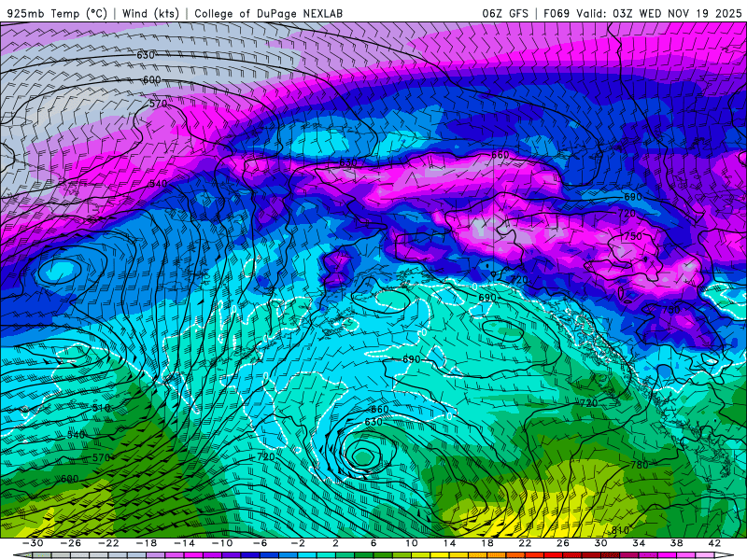Click the -18 colorbar scale label

coord(147,543)
